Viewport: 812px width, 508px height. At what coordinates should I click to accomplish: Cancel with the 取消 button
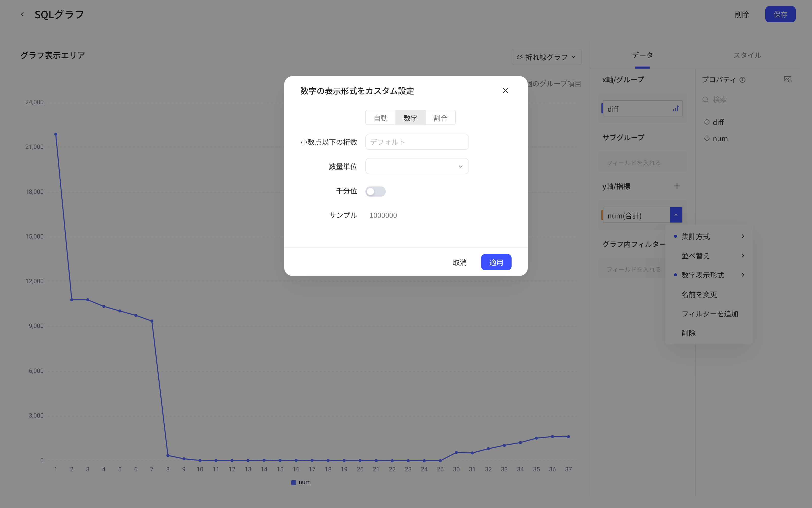coord(459,262)
